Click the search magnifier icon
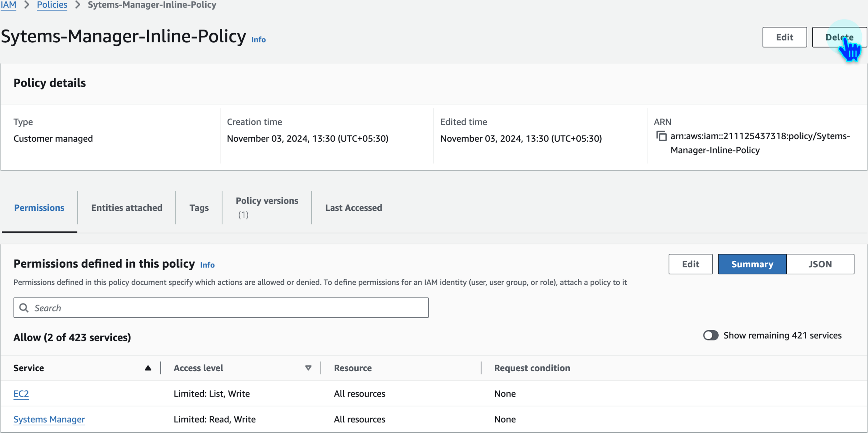Image resolution: width=868 pixels, height=433 pixels. [24, 308]
